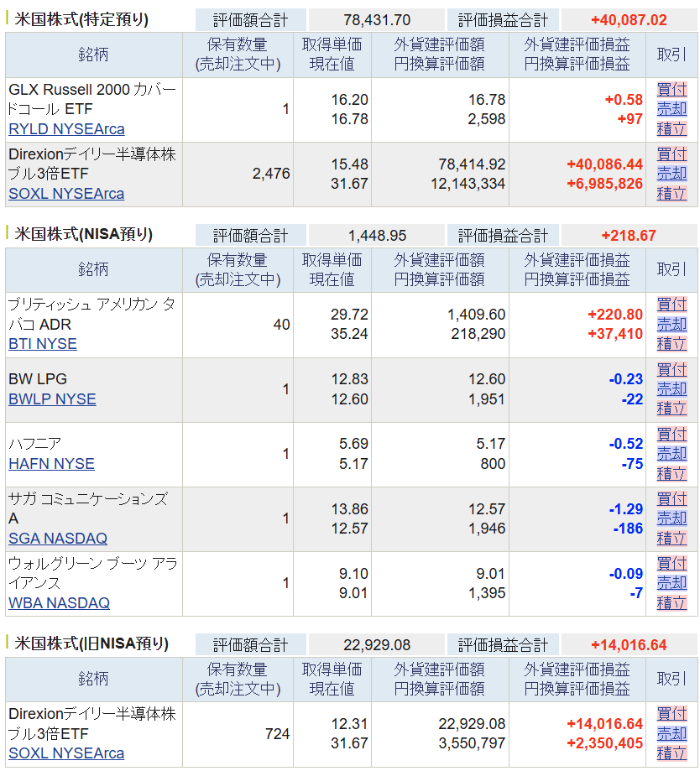Click 積立 for the SGA row
700x771 pixels.
pyautogui.click(x=671, y=539)
